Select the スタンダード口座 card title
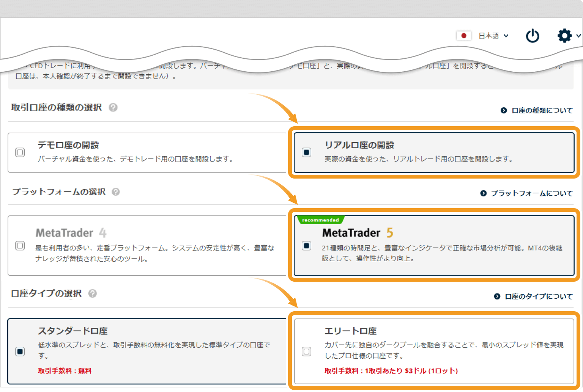Screen dimensions: 583x392 point(73,331)
